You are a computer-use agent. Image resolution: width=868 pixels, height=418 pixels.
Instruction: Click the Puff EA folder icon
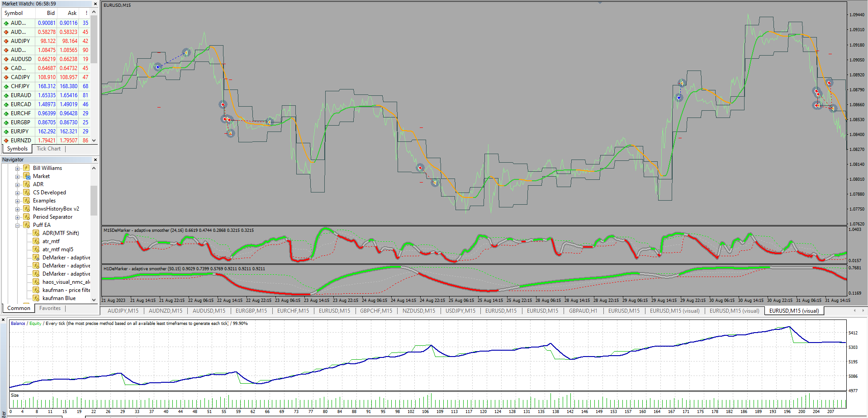coord(27,225)
